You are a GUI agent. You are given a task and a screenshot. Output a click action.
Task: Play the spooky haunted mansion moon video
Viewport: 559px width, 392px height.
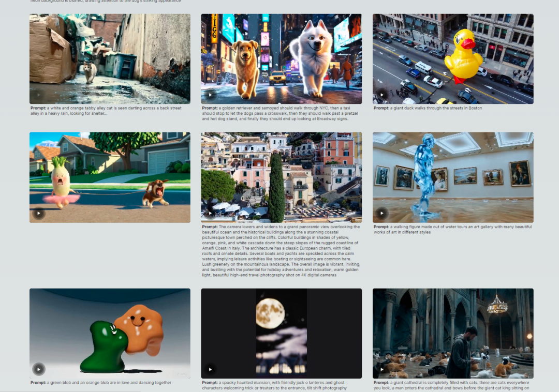click(x=210, y=369)
